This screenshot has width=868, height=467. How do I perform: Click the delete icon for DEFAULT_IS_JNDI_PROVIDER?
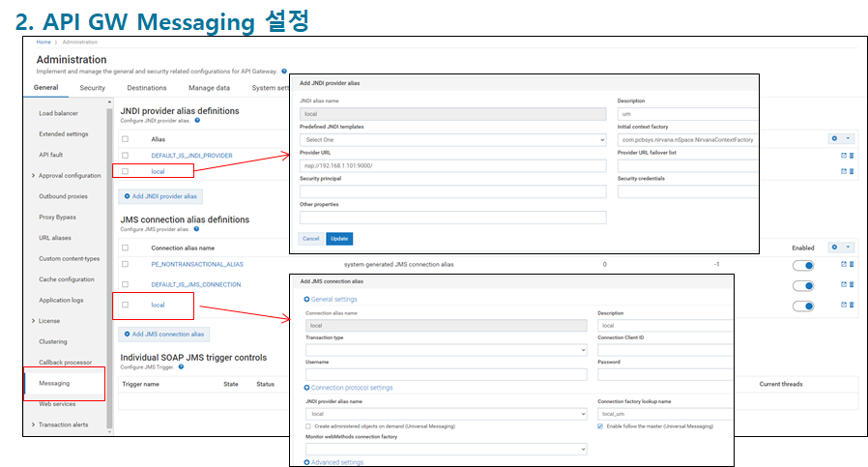852,155
